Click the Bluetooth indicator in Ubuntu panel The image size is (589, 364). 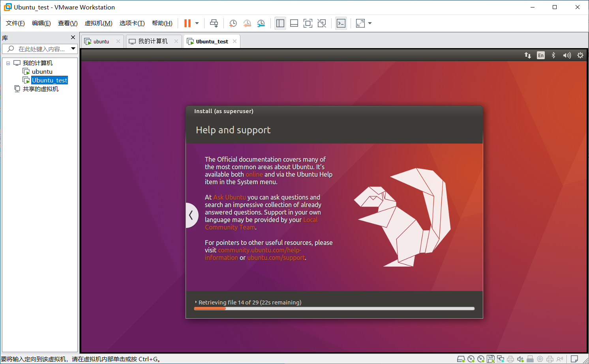553,55
